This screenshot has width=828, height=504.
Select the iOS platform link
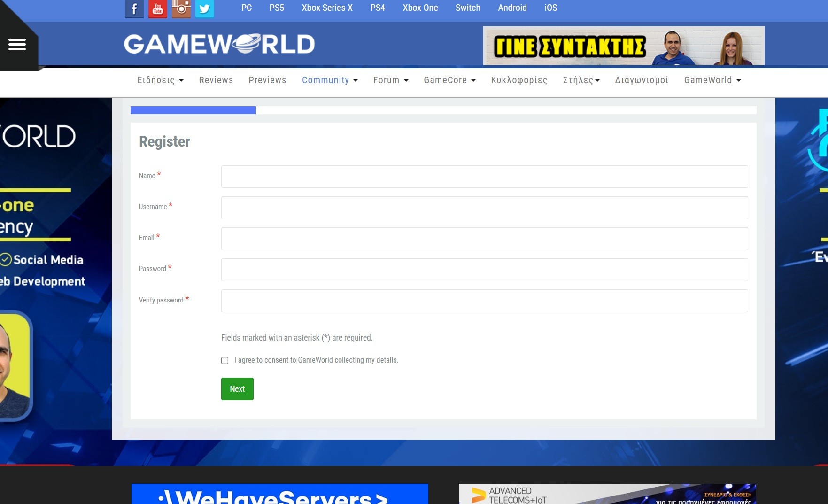[551, 8]
